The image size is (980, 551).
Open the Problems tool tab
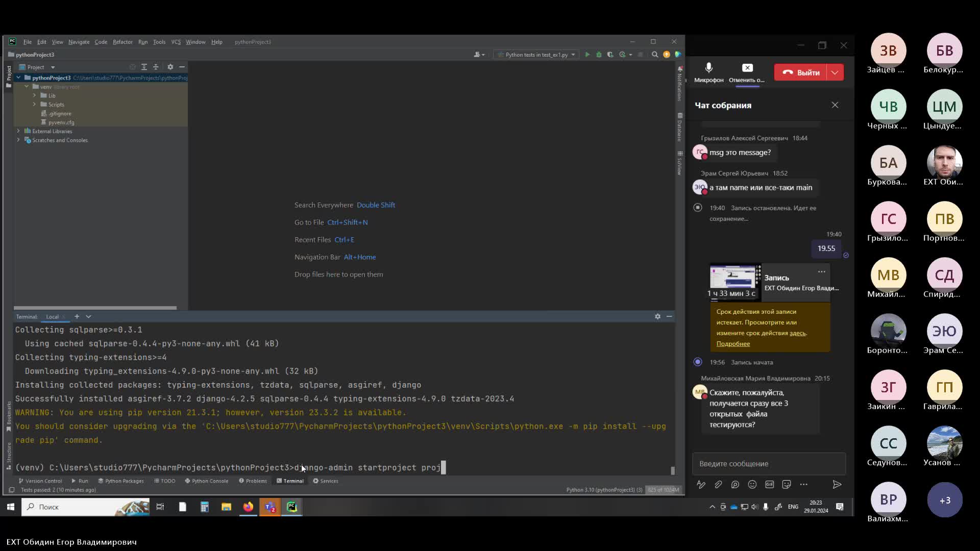(252, 481)
